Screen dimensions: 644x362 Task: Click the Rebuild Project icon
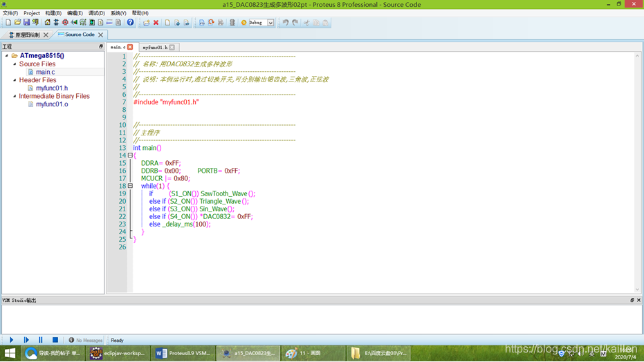point(211,23)
